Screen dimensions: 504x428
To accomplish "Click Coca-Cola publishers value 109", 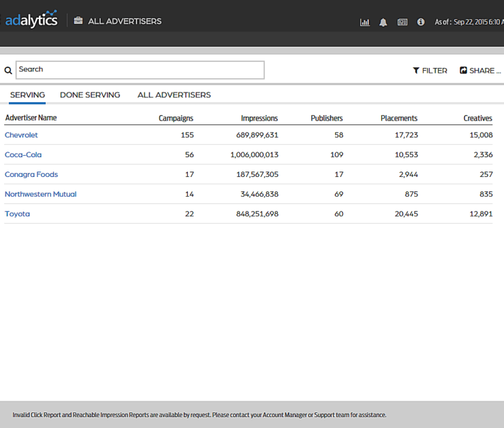I will point(337,154).
